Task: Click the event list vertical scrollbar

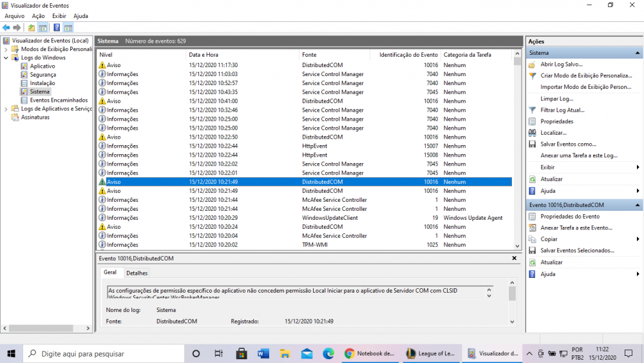Action: point(517,155)
